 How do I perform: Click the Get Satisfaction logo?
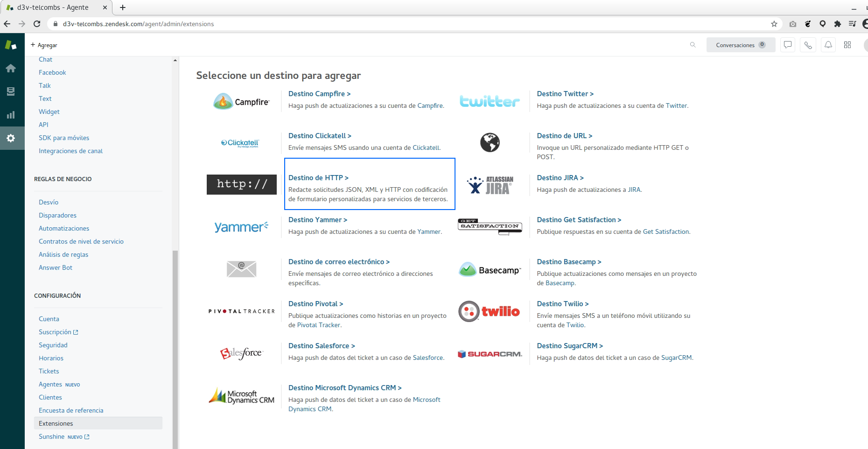point(490,226)
